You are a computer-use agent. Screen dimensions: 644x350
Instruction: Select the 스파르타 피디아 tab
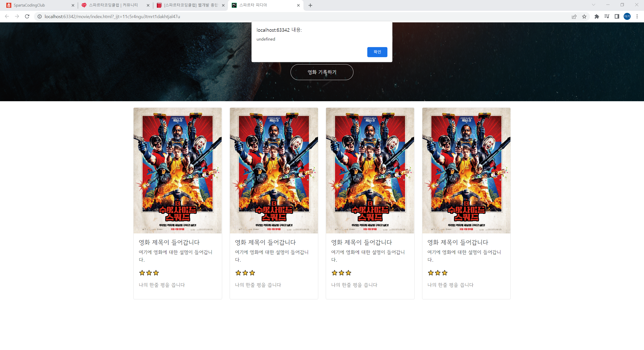point(266,5)
